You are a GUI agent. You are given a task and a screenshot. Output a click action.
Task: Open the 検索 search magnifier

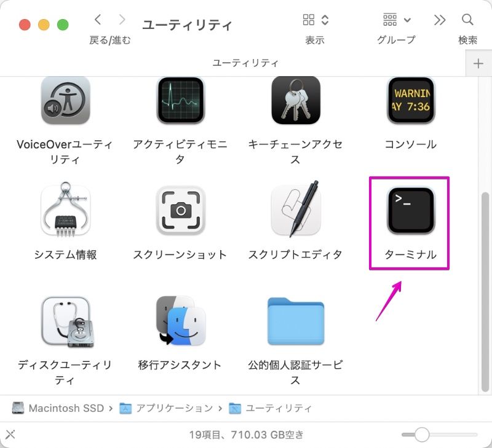tap(467, 20)
